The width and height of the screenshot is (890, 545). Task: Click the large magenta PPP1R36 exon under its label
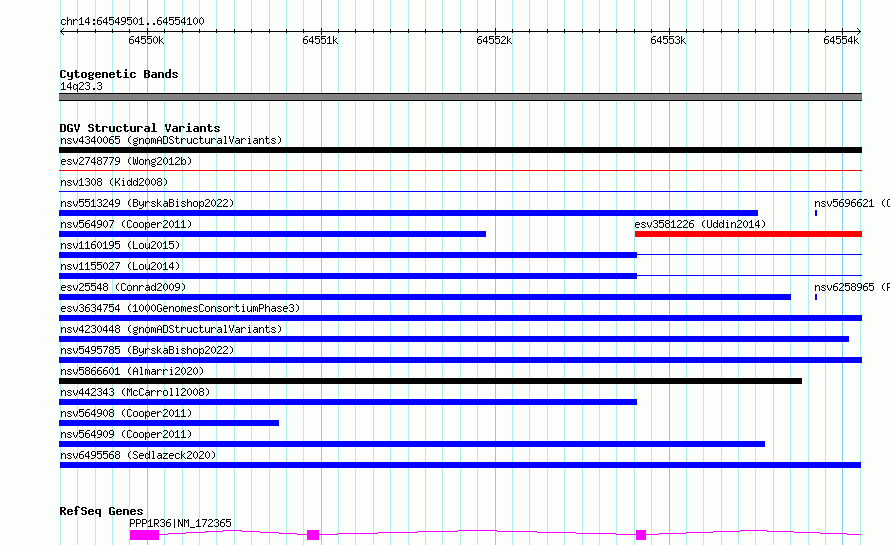pyautogui.click(x=144, y=535)
